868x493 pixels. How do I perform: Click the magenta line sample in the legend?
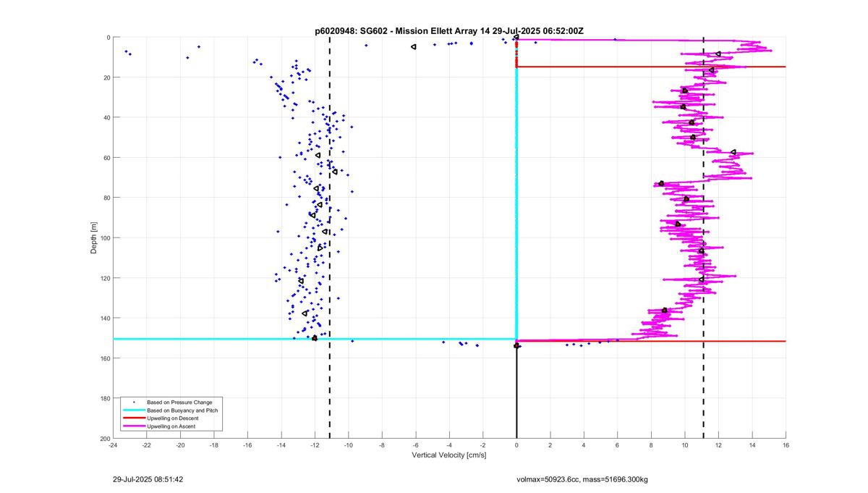pos(134,427)
